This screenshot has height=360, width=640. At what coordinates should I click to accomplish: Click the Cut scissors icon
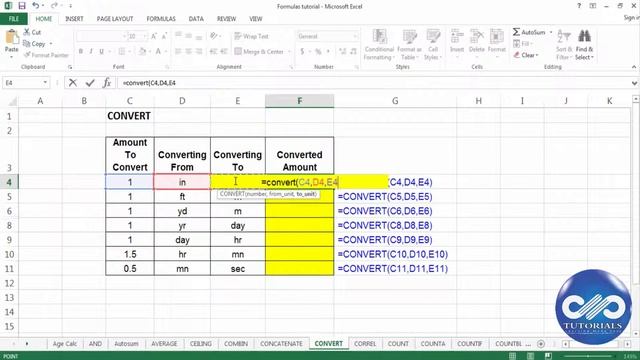point(27,32)
